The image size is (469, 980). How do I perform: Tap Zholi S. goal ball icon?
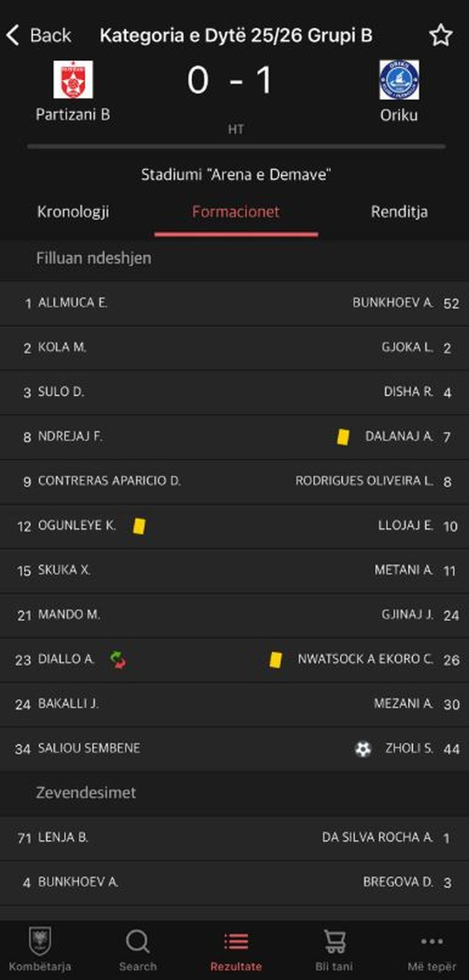click(x=363, y=749)
